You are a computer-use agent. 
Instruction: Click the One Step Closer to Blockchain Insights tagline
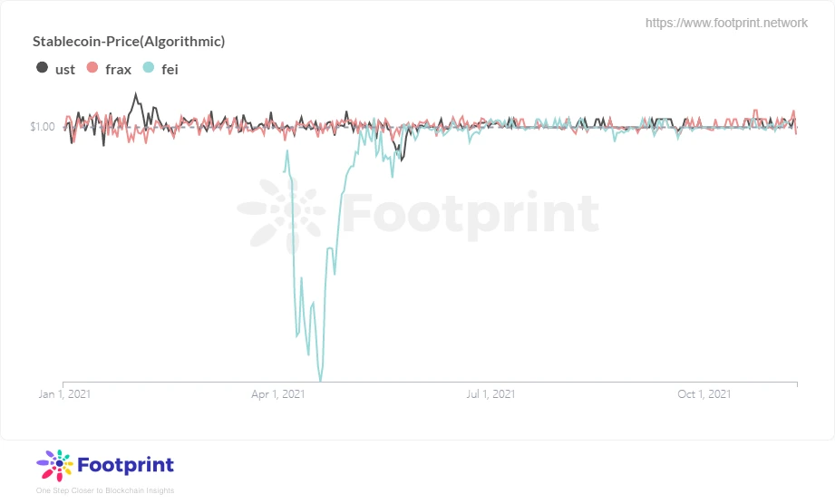point(105,490)
